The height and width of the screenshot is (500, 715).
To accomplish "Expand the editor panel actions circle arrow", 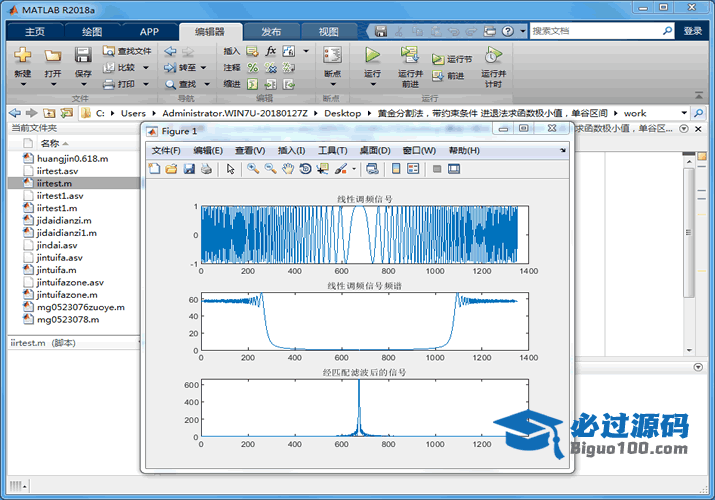I will 684,129.
